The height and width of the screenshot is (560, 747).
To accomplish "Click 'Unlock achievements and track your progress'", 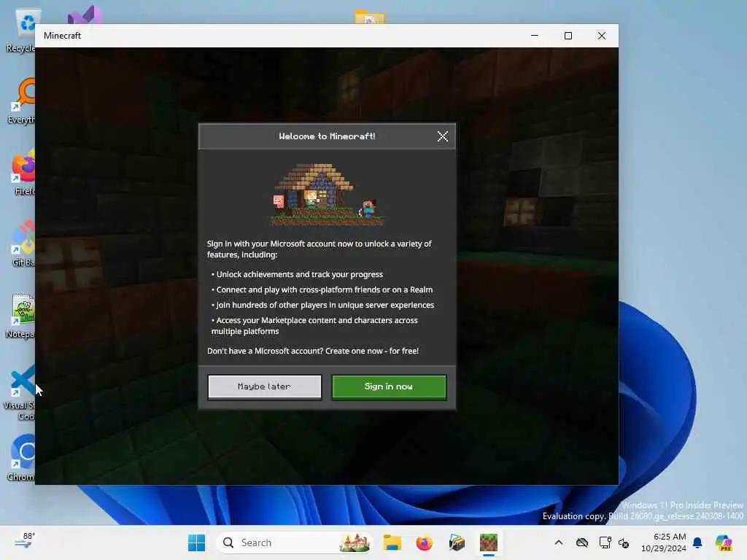I will pos(299,274).
